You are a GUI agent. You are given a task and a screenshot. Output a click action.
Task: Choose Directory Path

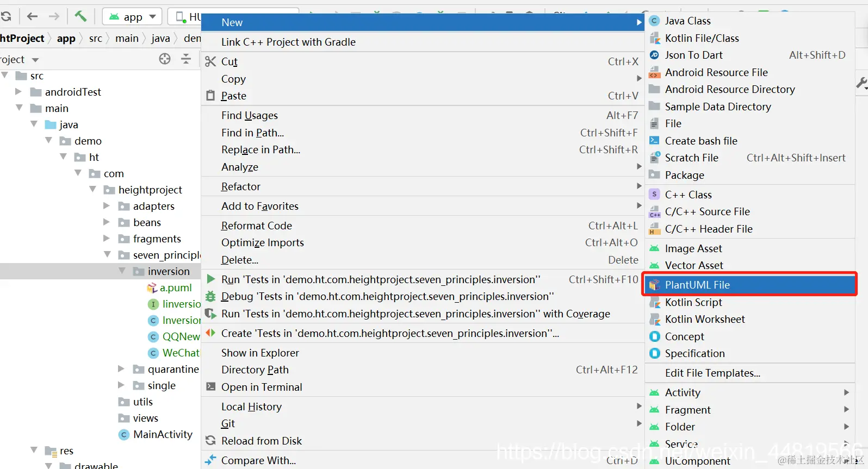pos(423,370)
